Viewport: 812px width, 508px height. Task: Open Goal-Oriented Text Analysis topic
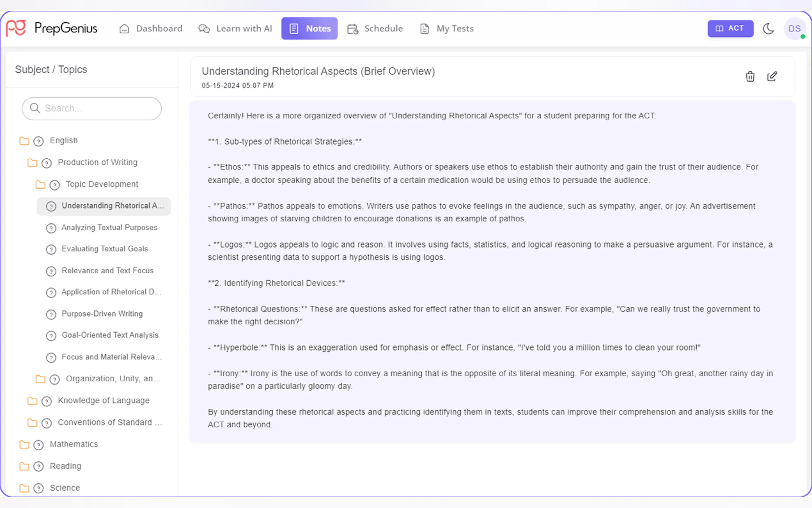click(x=110, y=335)
